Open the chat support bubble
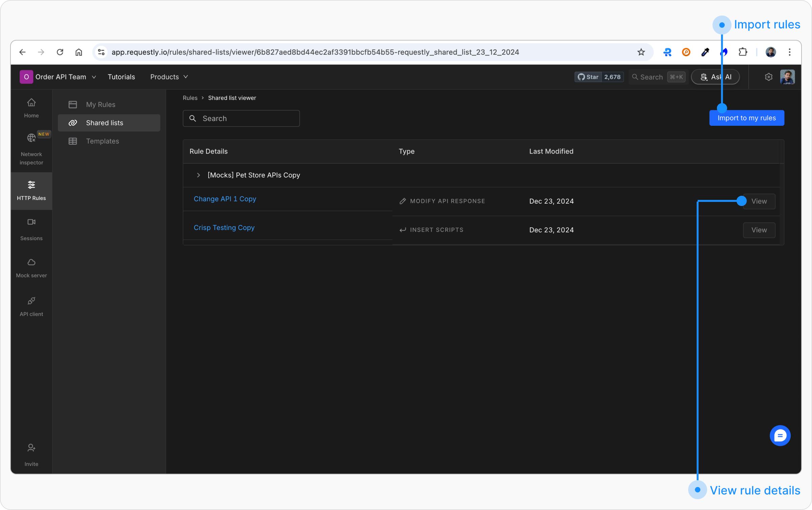The height and width of the screenshot is (510, 812). click(780, 435)
